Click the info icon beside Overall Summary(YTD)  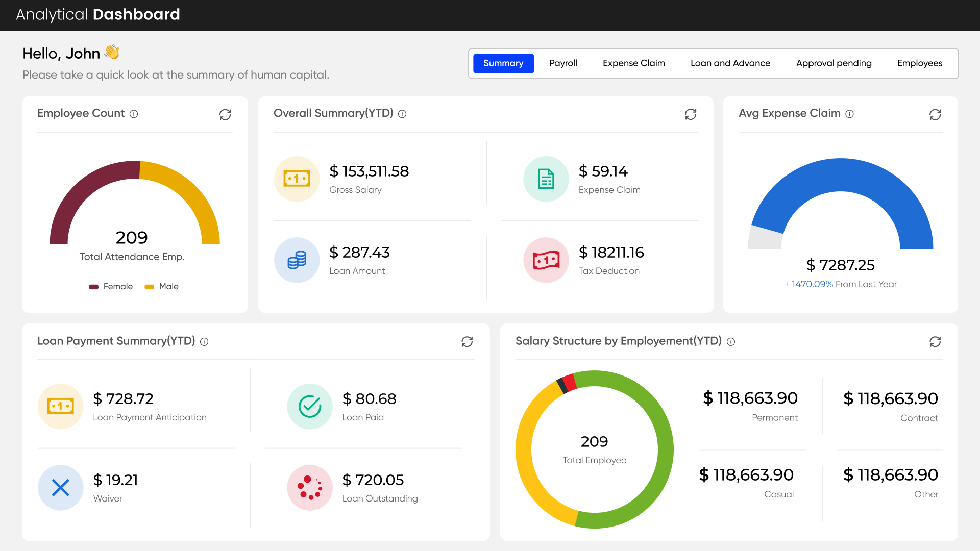[402, 114]
